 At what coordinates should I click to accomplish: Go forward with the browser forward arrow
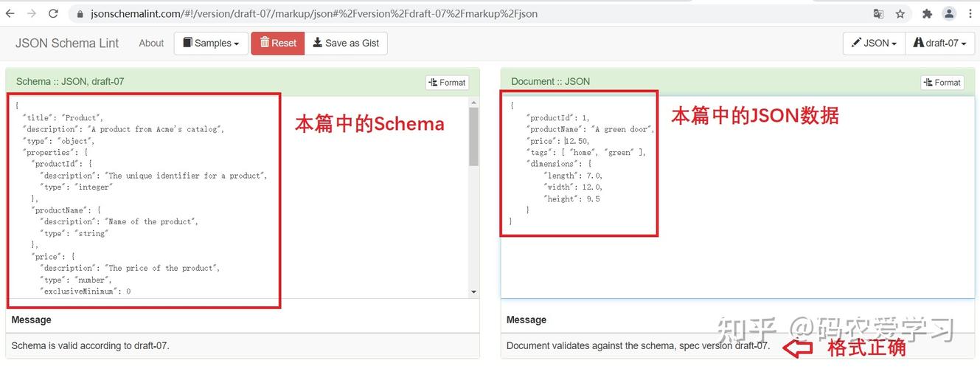[32, 13]
